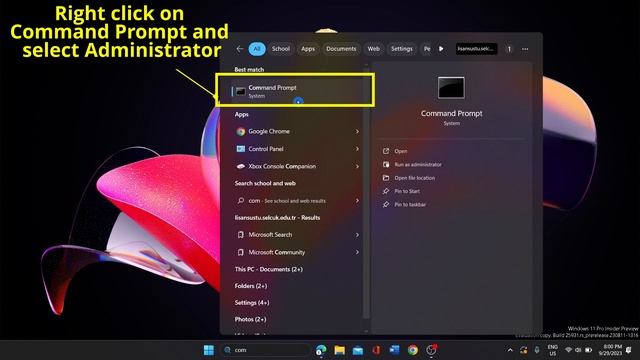Switch to the School filter tab
This screenshot has width=640, height=360.
click(281, 49)
